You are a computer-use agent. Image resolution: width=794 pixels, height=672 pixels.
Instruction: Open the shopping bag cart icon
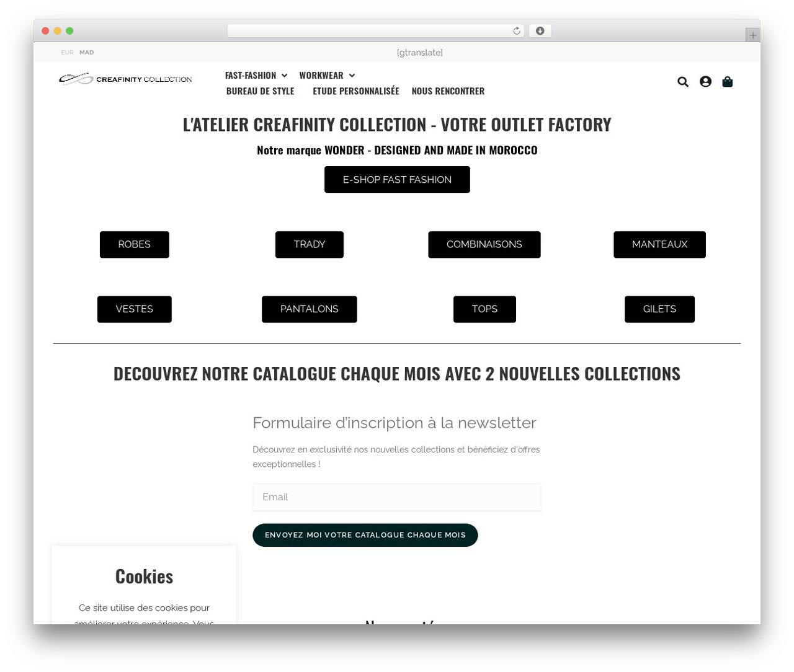(728, 82)
